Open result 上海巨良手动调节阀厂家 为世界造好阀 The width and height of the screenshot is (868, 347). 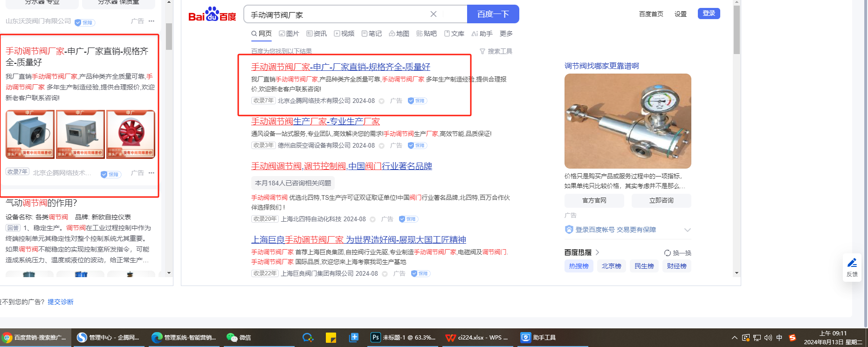click(358, 240)
